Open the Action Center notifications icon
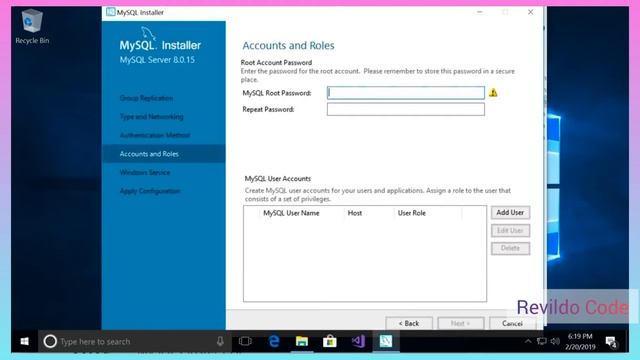The image size is (640, 360). pos(611,342)
